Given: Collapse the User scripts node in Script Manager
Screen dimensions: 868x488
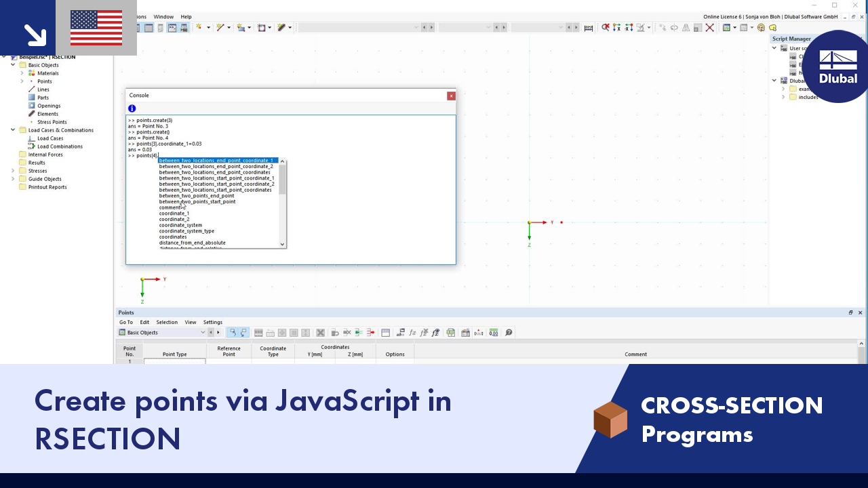Looking at the screenshot, I should click(774, 47).
